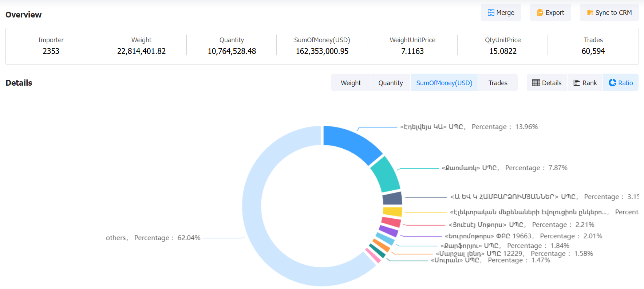The image size is (644, 289).
Task: Click the 3.15% slate-gray donut segment
Action: click(392, 198)
